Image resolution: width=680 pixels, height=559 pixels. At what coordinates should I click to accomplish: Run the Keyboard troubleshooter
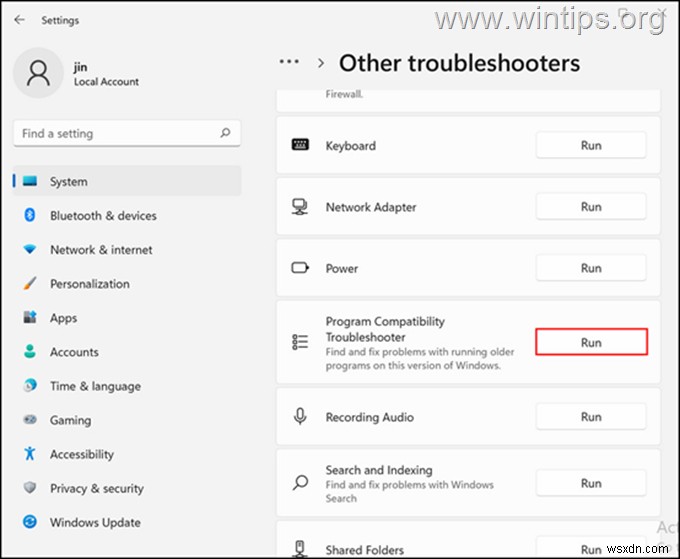coord(591,145)
